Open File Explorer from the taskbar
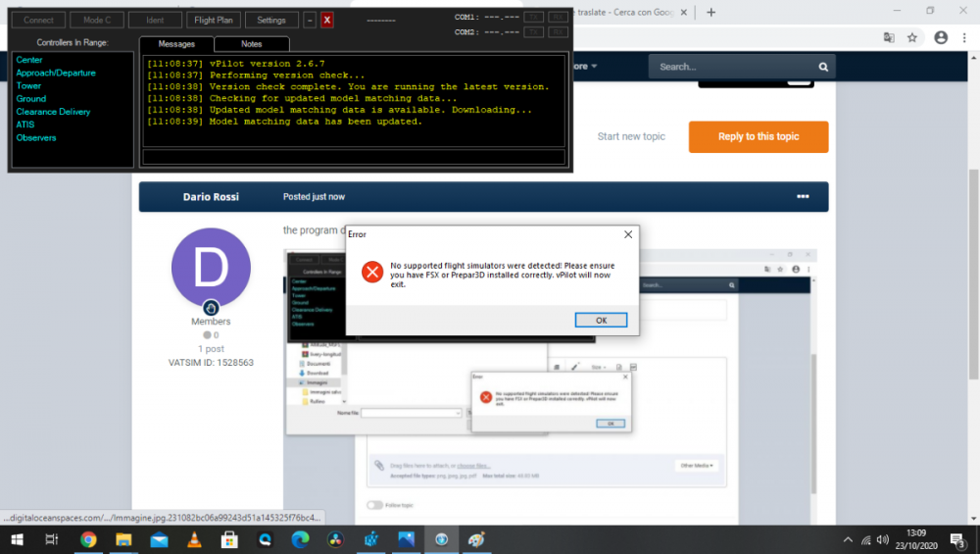 [123, 539]
